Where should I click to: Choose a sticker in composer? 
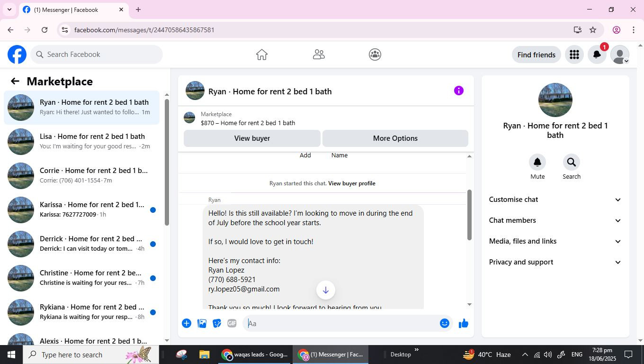tap(217, 323)
